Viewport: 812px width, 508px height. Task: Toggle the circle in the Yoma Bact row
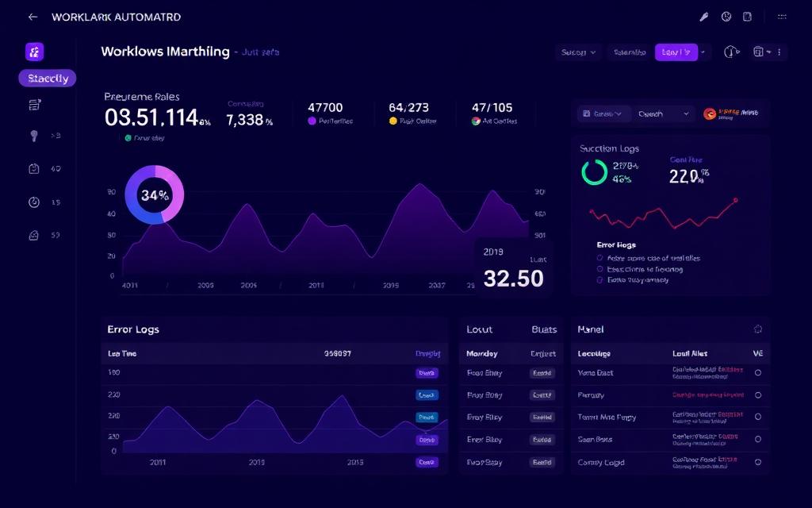point(758,373)
